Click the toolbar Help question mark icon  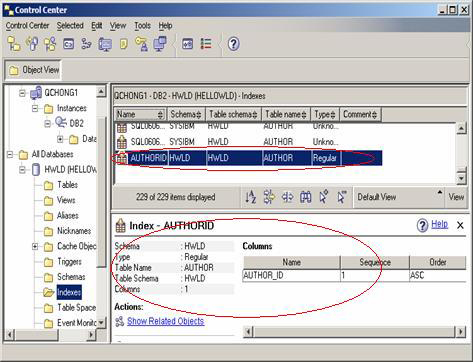[x=233, y=44]
